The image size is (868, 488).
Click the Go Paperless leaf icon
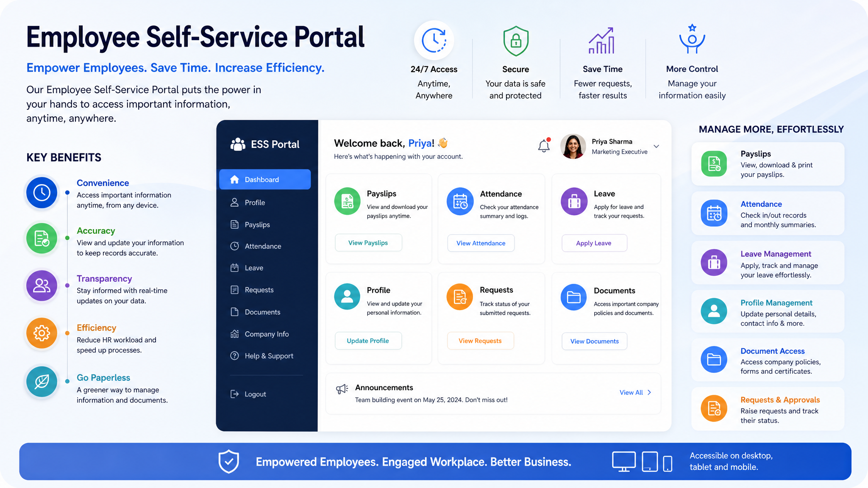42,382
